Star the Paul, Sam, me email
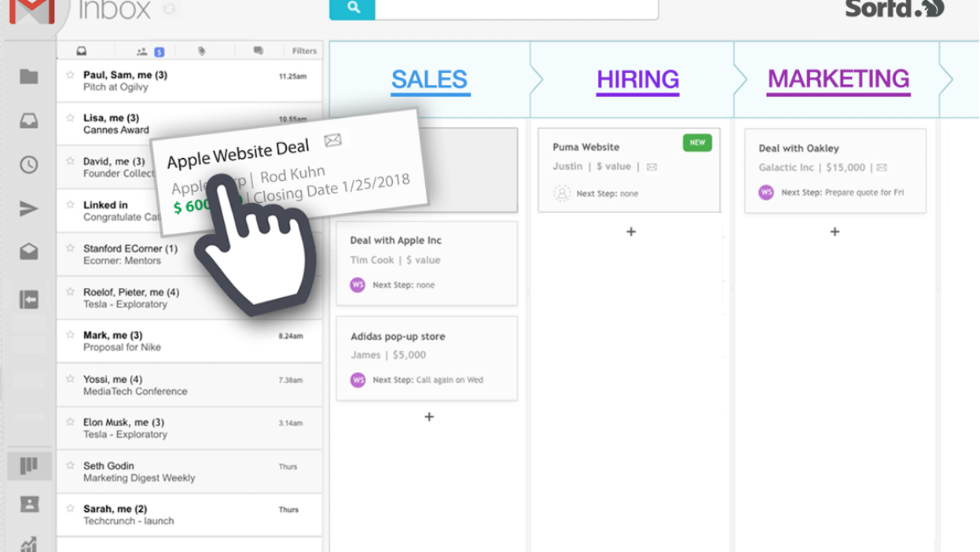 click(x=71, y=75)
